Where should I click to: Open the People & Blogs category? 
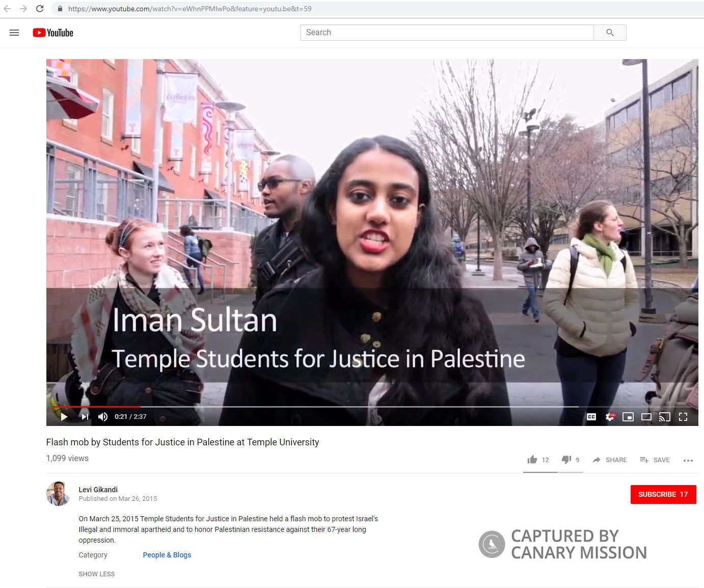tap(167, 555)
